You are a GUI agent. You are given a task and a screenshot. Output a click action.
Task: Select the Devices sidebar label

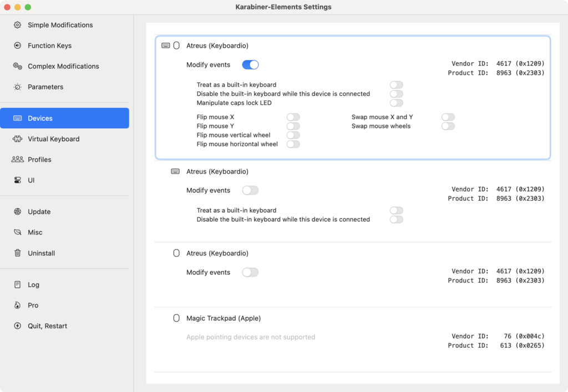click(40, 118)
